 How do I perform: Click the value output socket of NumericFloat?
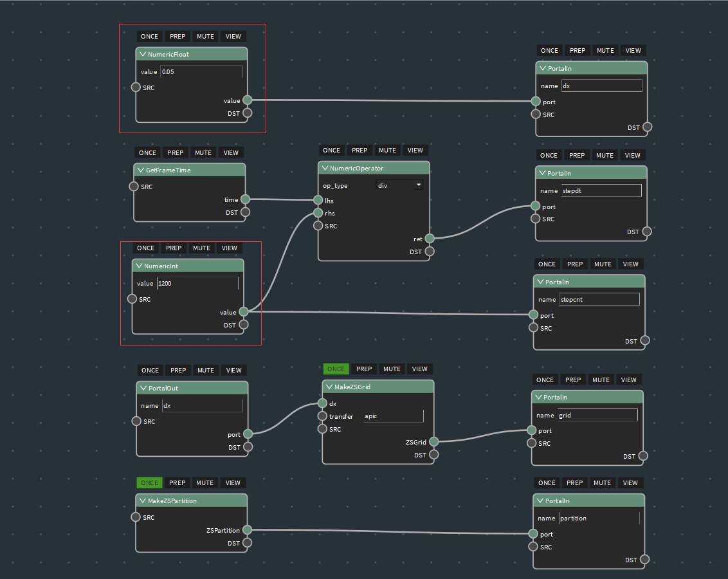(248, 100)
